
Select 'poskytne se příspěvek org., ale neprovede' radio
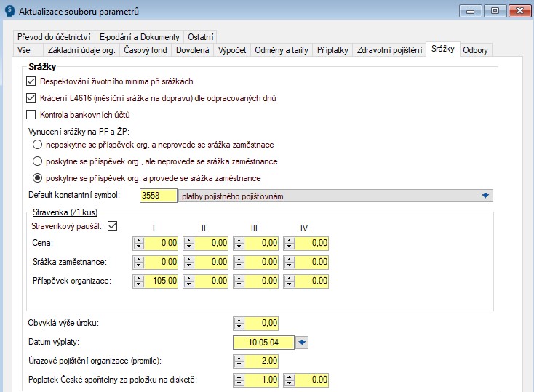pos(37,161)
